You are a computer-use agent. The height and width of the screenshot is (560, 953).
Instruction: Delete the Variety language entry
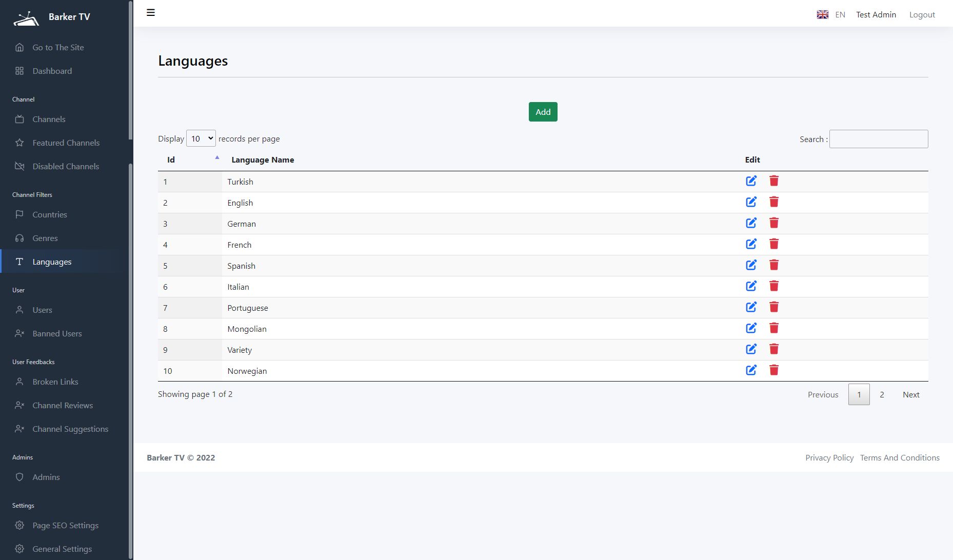(774, 349)
